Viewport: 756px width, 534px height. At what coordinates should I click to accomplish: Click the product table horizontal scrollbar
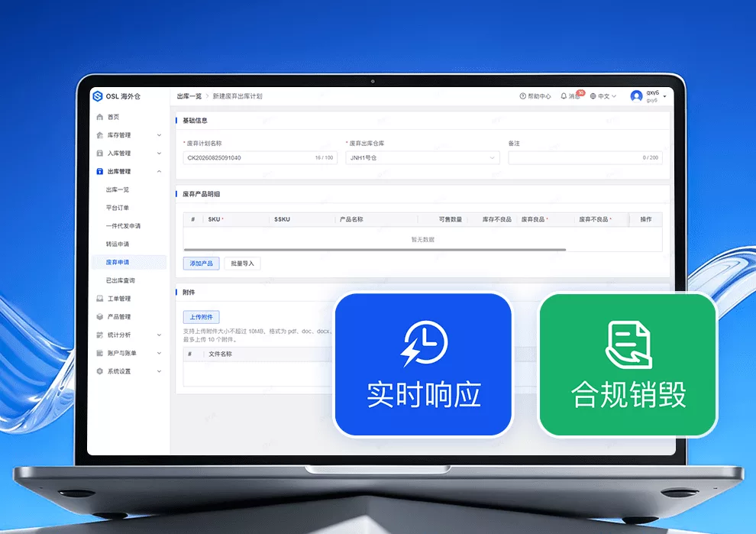click(375, 250)
